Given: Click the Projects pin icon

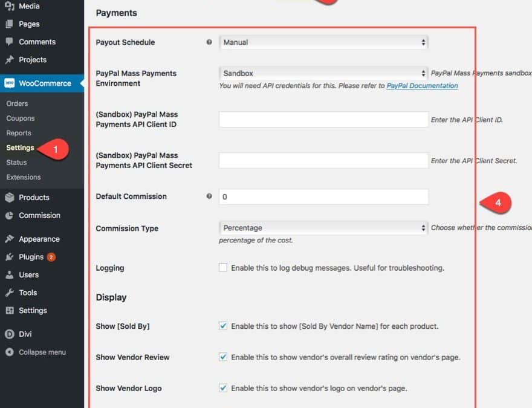Looking at the screenshot, I should (10, 60).
